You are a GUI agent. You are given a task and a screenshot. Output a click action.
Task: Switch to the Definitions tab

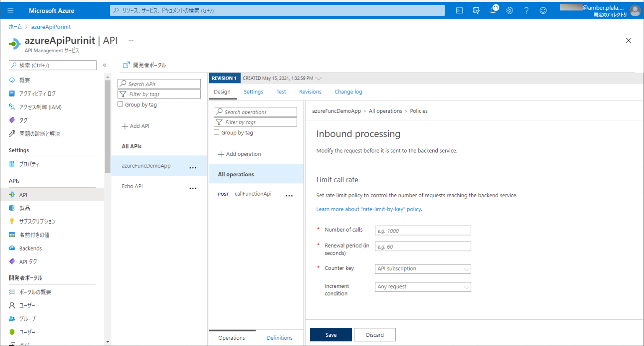[279, 338]
